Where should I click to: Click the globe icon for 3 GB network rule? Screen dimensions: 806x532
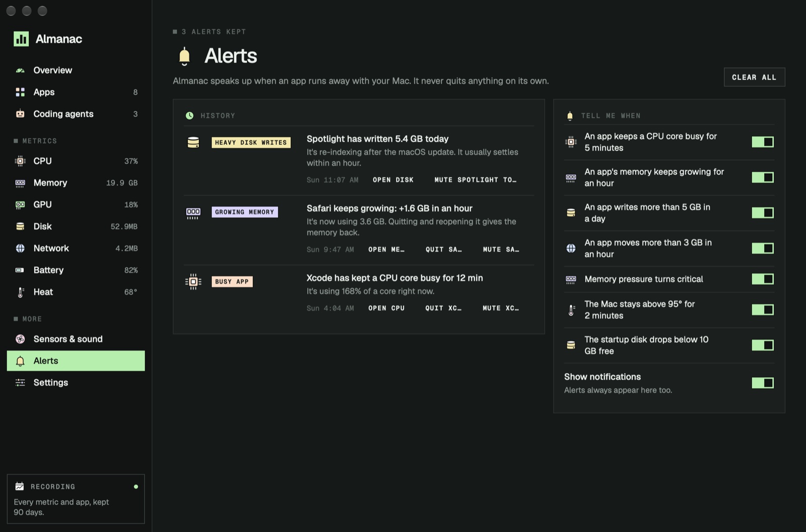[571, 248]
